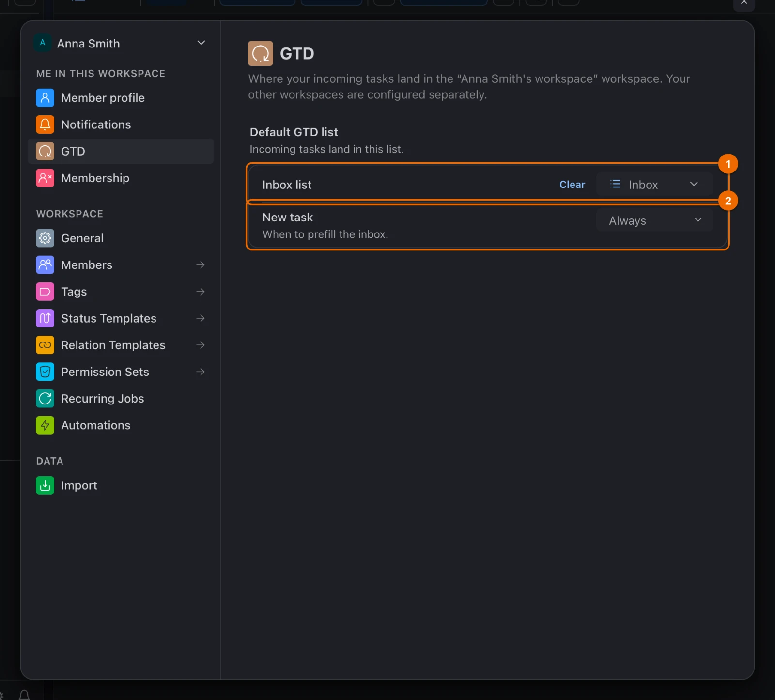The height and width of the screenshot is (700, 775).
Task: Click the Recurring Jobs refresh icon
Action: point(45,398)
